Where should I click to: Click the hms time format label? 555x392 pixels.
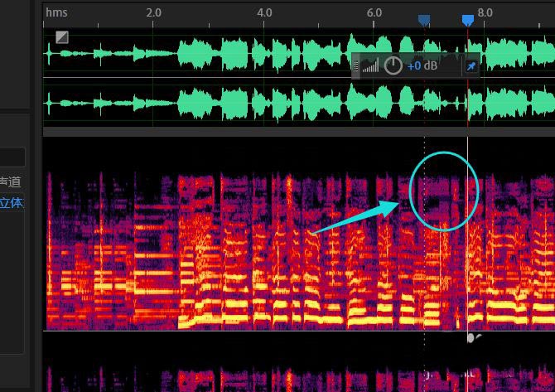[x=56, y=12]
